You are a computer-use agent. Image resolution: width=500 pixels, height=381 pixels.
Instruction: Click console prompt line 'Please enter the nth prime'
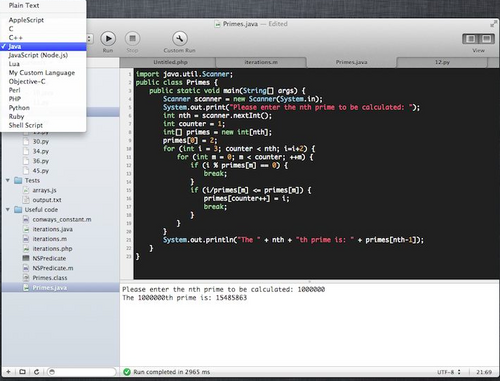click(x=223, y=289)
